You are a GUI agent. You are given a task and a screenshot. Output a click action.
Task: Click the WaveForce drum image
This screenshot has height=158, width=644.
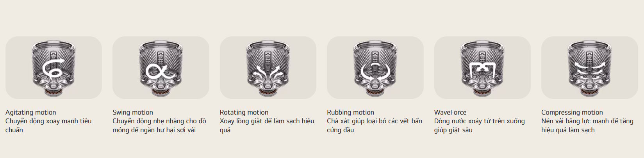pos(482,68)
